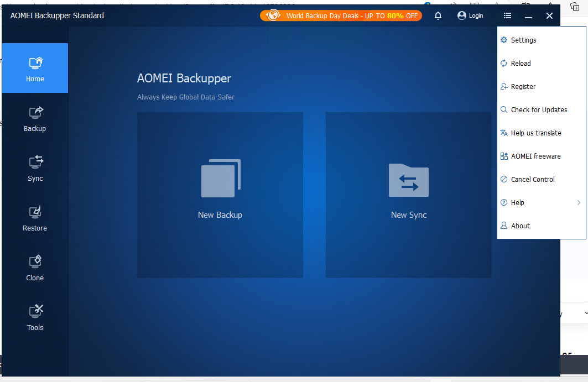This screenshot has height=382, width=588.
Task: Open About from the menu
Action: click(542, 226)
